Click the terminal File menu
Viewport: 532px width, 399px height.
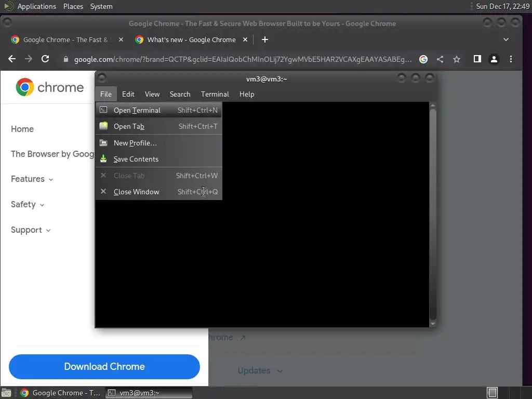(106, 94)
